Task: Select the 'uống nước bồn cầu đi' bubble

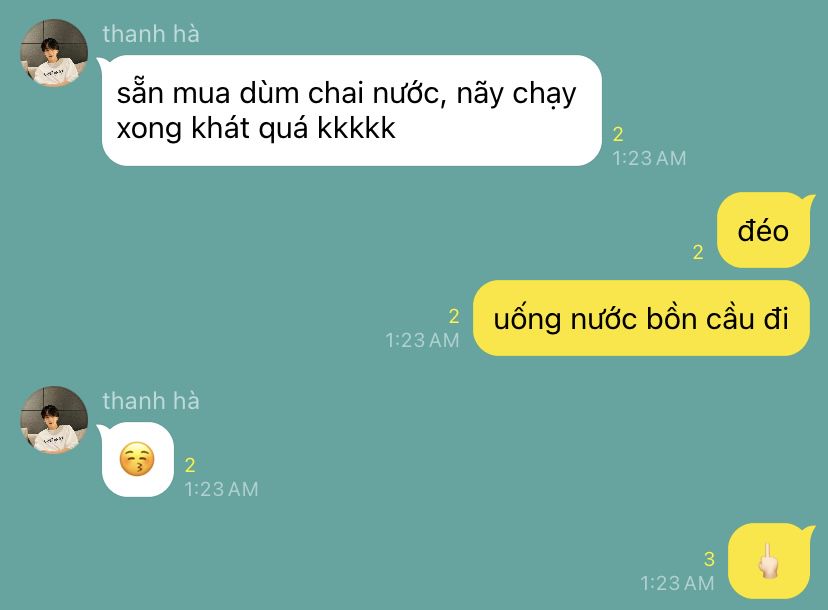Action: pos(641,318)
